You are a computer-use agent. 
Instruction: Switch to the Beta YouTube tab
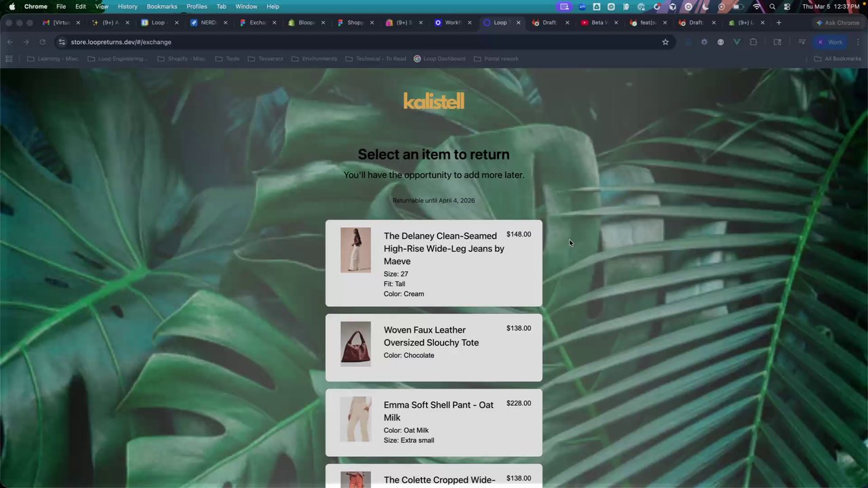[597, 22]
